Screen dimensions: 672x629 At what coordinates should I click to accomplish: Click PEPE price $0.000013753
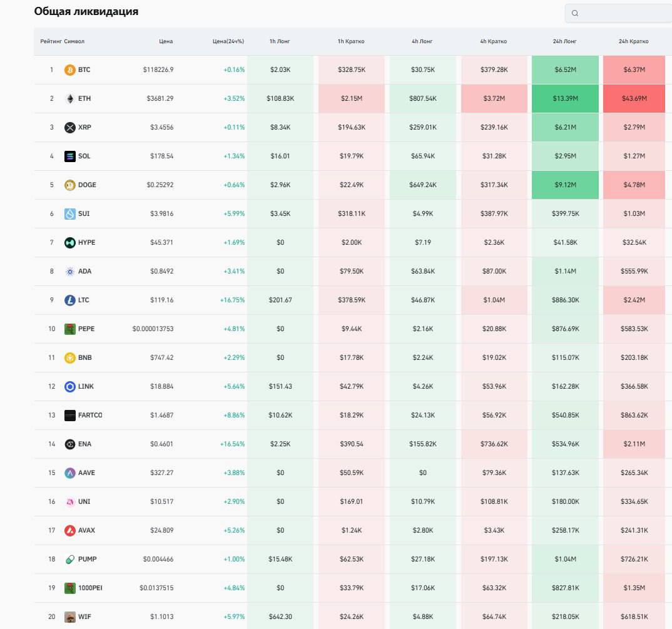[x=153, y=329]
